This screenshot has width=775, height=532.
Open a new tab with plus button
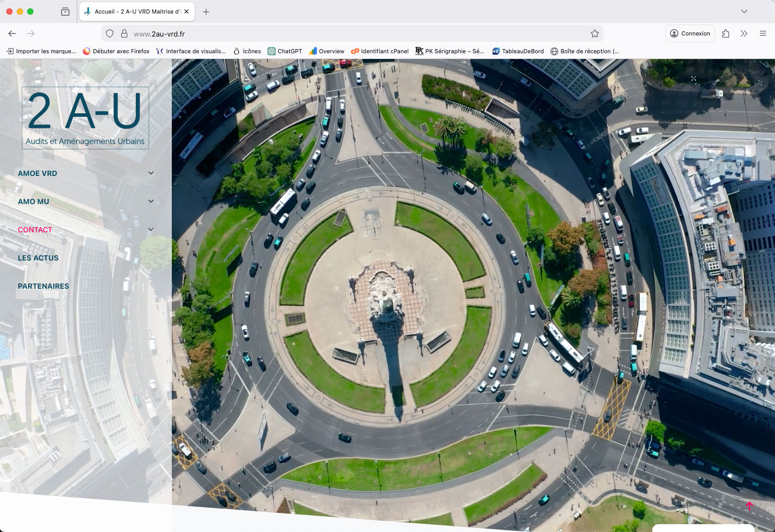tap(206, 11)
